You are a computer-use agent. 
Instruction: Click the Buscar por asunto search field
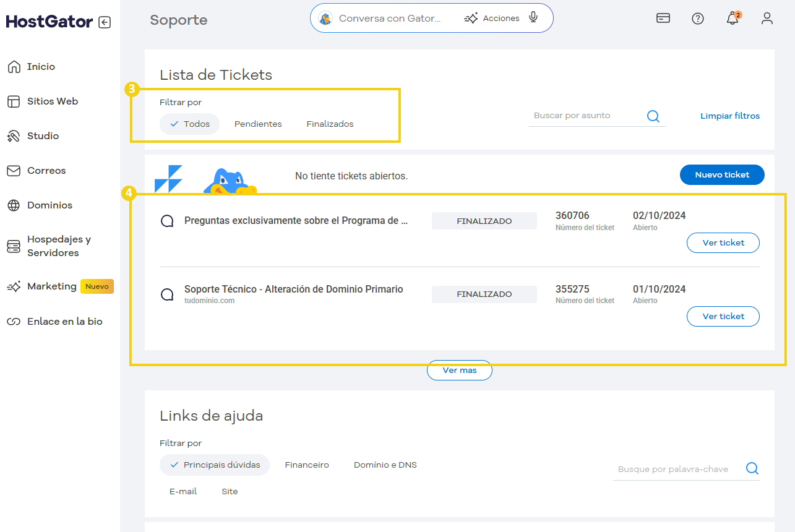[x=585, y=116]
